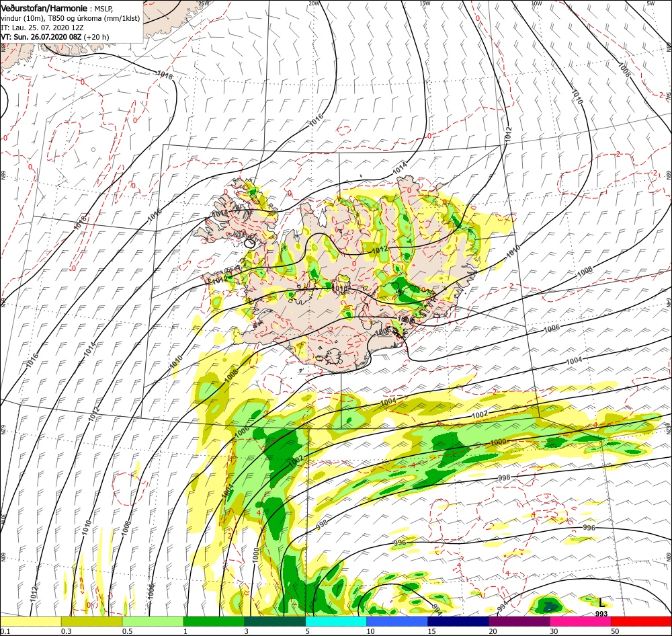
Task: Click the '10W' longitude label
Action: pos(536,3)
